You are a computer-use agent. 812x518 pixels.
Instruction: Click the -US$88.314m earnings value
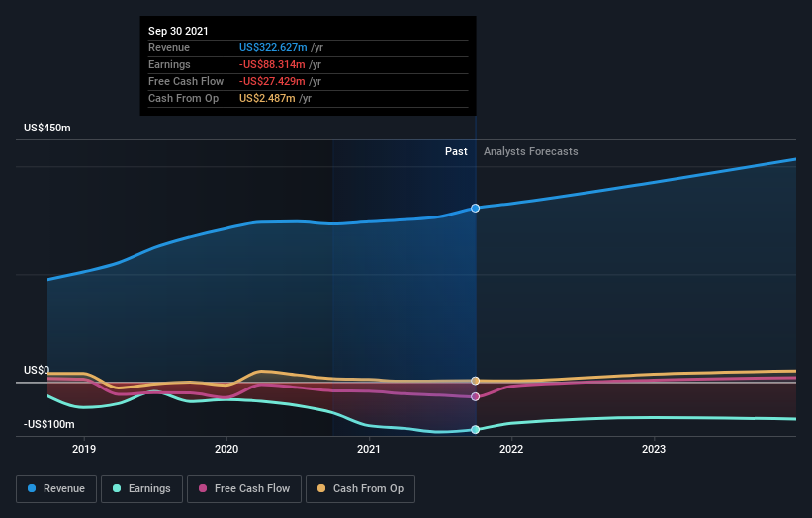click(x=272, y=64)
